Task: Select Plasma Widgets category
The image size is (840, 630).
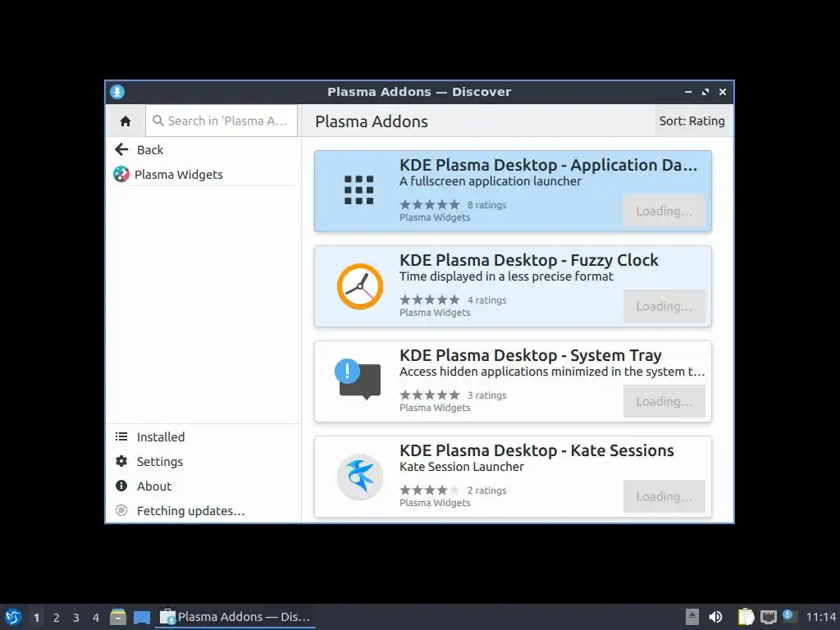Action: coord(203,175)
